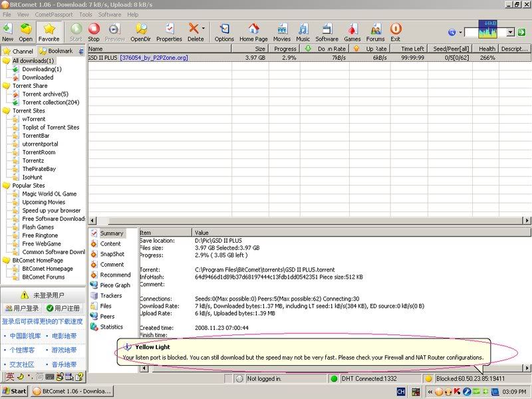Sort list by Progress column header

(x=285, y=49)
